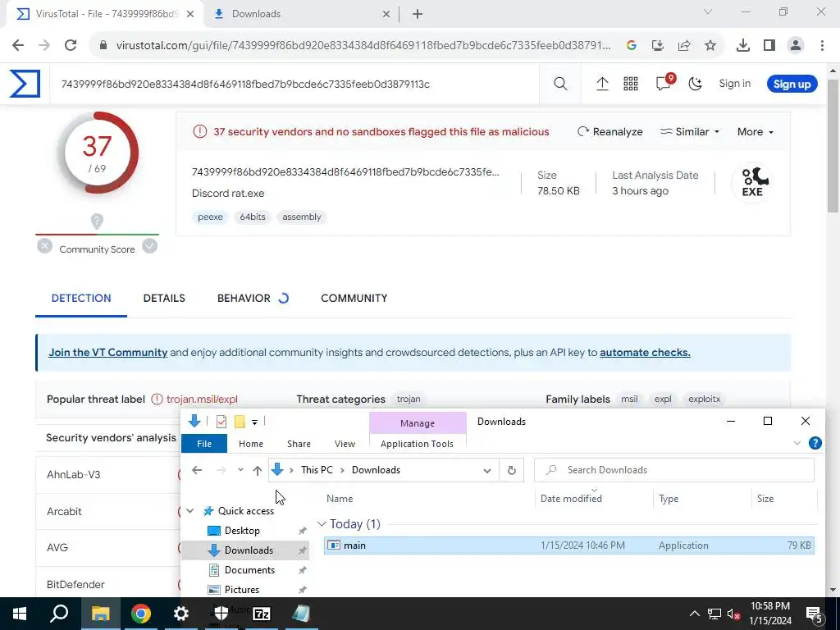Vote harmless with the check community icon
Screen dimensions: 840x630
150,246
